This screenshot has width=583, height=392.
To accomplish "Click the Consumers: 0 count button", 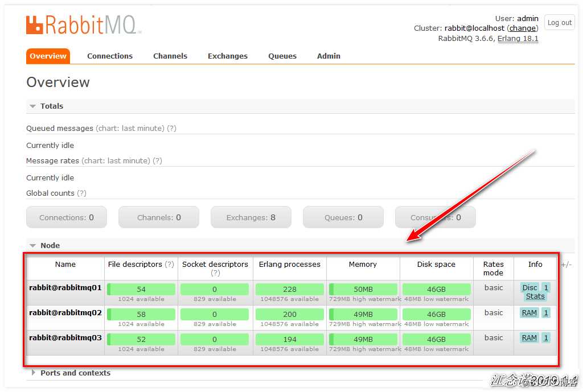I will [x=436, y=217].
